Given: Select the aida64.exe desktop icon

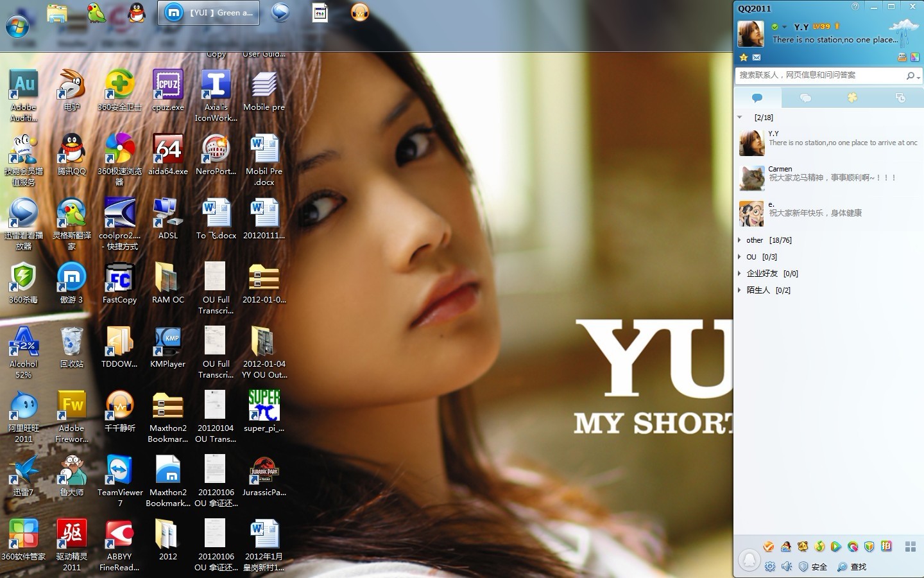Looking at the screenshot, I should (168, 155).
